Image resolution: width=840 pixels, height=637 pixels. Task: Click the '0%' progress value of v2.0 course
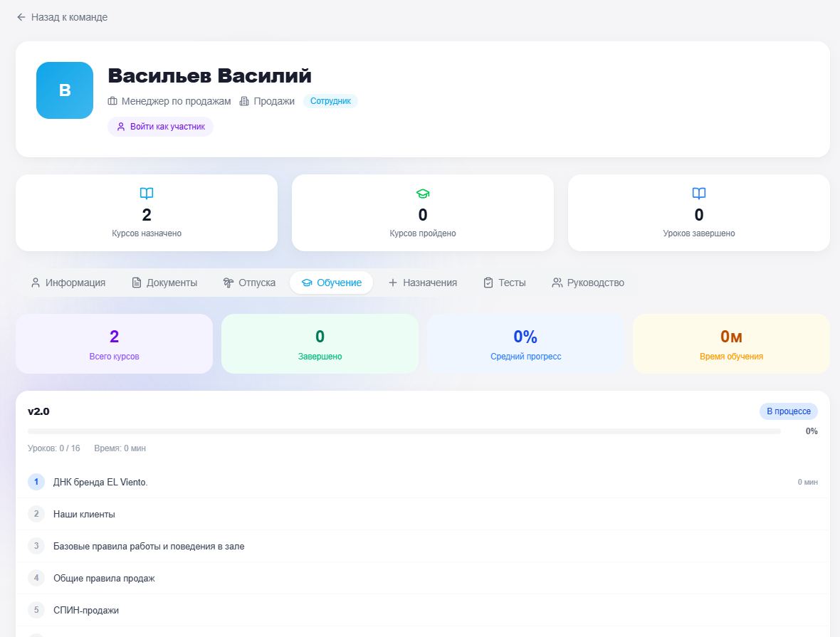(x=812, y=431)
